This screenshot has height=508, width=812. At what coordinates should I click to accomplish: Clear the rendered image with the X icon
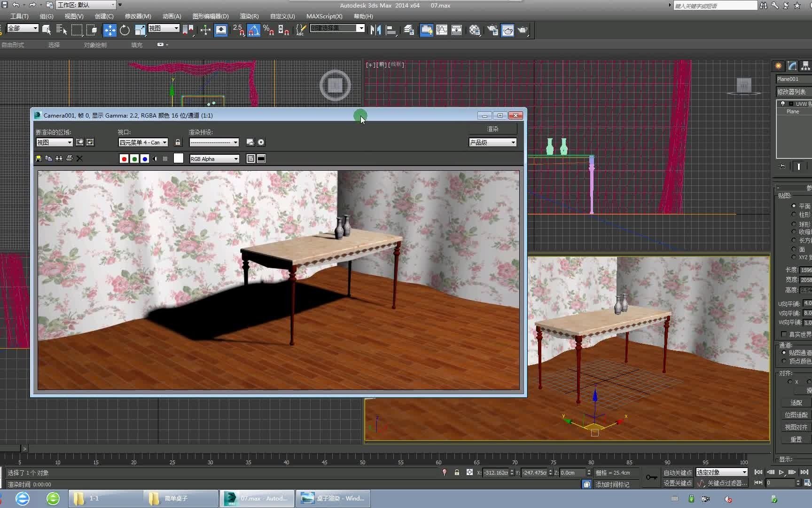(79, 159)
